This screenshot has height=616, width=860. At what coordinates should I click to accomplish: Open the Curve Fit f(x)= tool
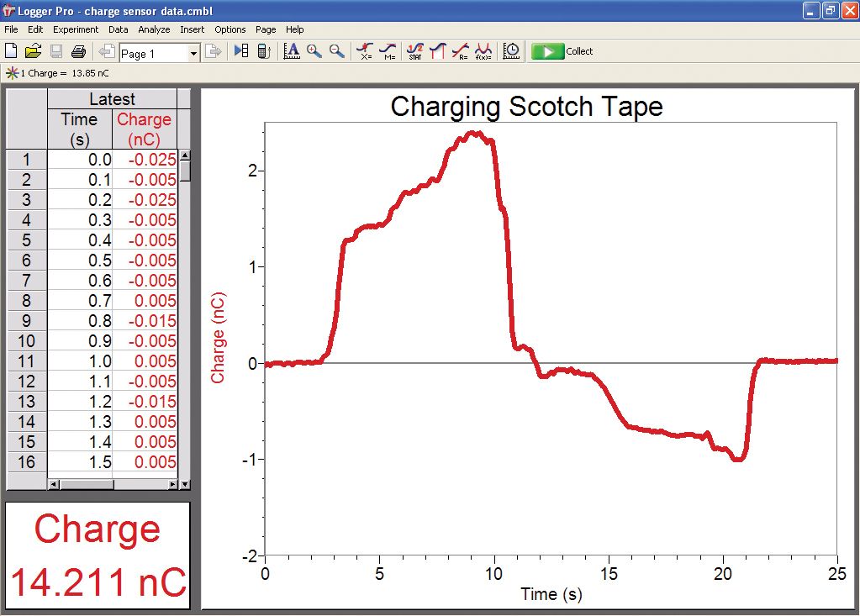coord(483,51)
